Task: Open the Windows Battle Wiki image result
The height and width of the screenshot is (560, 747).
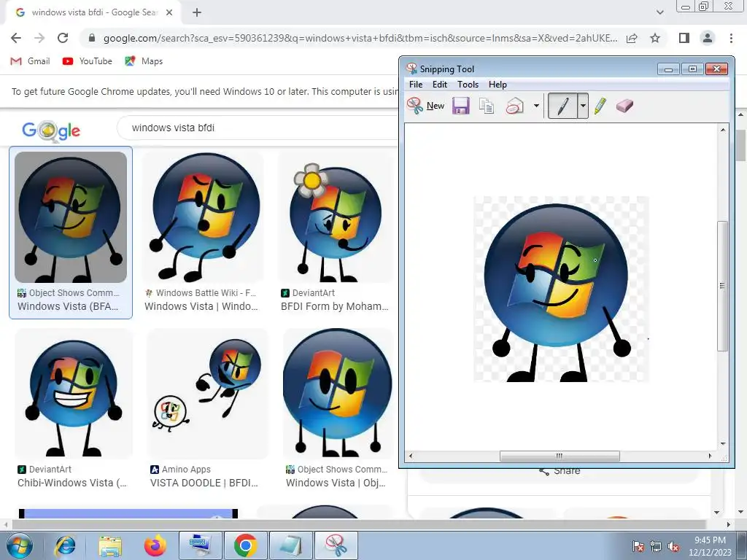Action: (203, 217)
